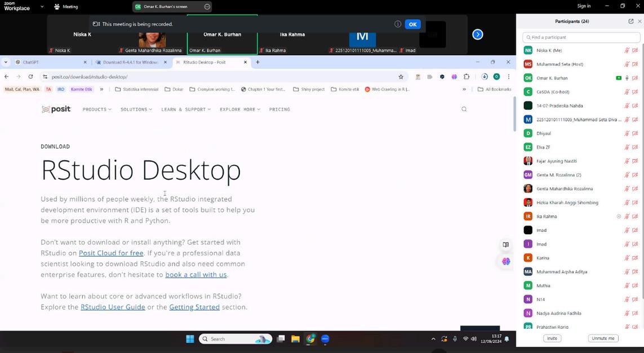
Task: Switch to the Download R-4.4.1 for Windows tab
Action: click(131, 62)
